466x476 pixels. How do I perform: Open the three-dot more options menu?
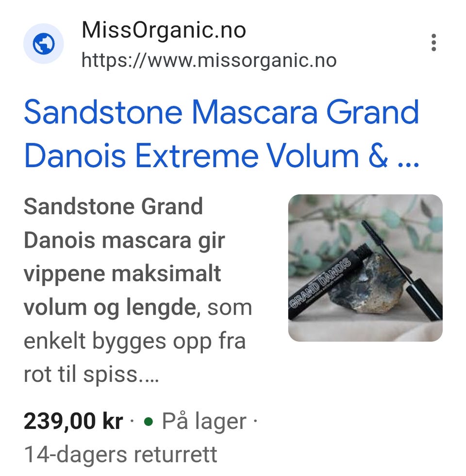pyautogui.click(x=433, y=43)
